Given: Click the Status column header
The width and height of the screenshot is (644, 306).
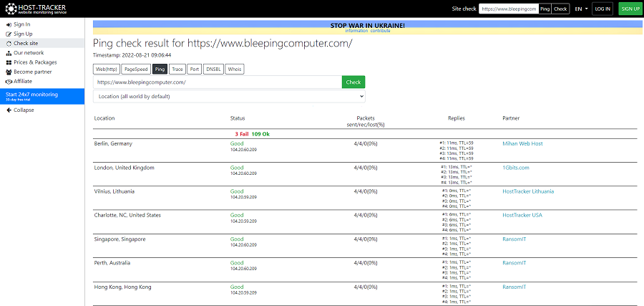Looking at the screenshot, I should (x=238, y=118).
